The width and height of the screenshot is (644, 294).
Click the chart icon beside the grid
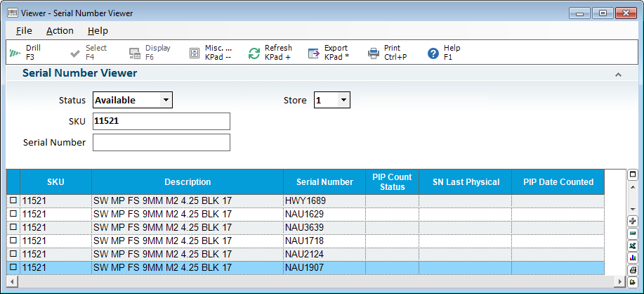point(632,257)
